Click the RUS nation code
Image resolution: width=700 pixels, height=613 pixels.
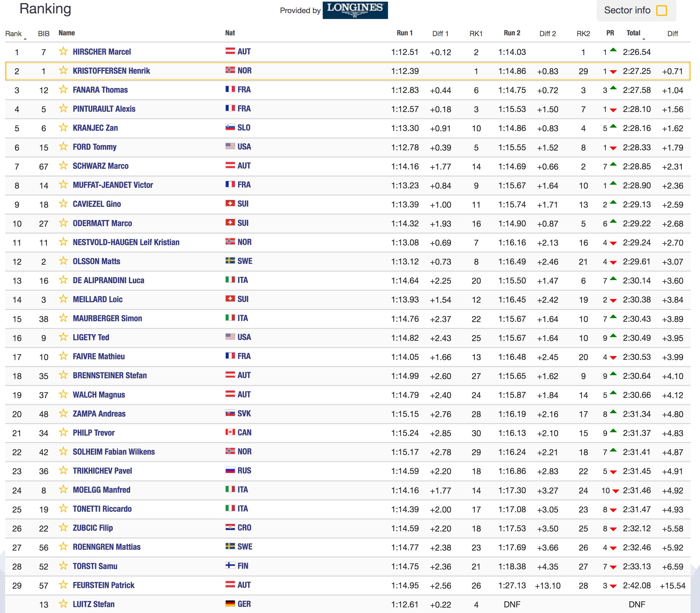tap(244, 470)
